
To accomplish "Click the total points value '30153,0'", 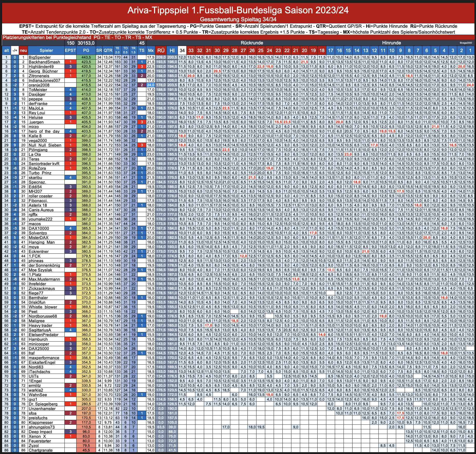I will tap(86, 43).
